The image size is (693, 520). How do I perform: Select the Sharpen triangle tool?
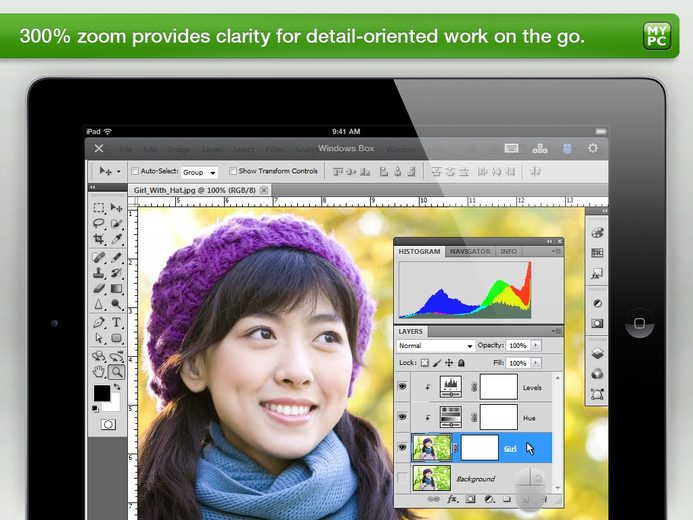(x=99, y=304)
